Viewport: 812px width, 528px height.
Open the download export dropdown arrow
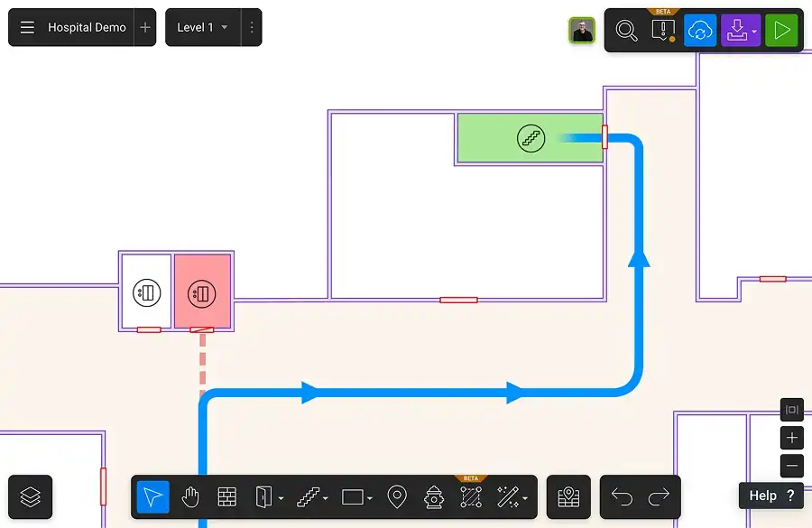coord(754,31)
